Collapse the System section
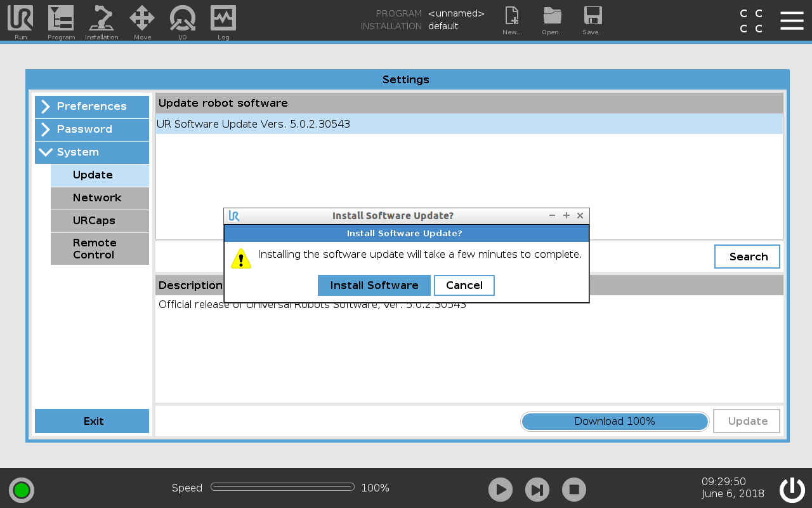 (x=92, y=152)
